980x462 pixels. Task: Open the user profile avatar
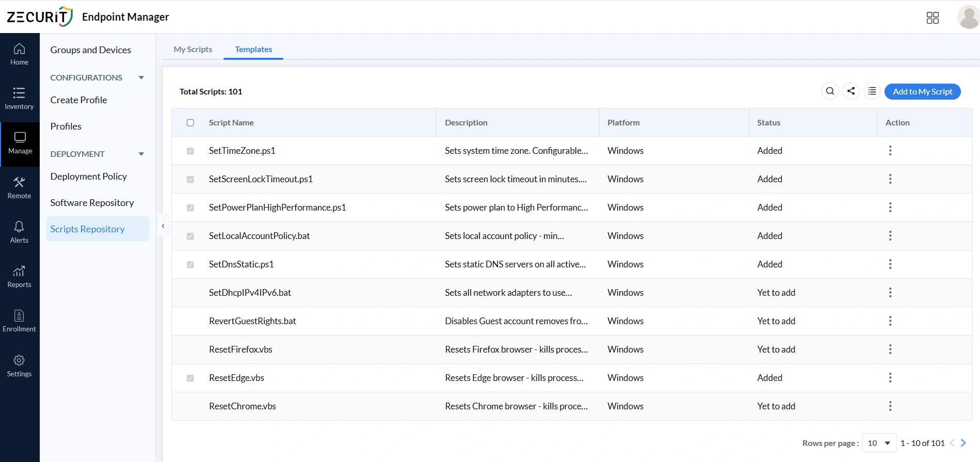coord(968,17)
